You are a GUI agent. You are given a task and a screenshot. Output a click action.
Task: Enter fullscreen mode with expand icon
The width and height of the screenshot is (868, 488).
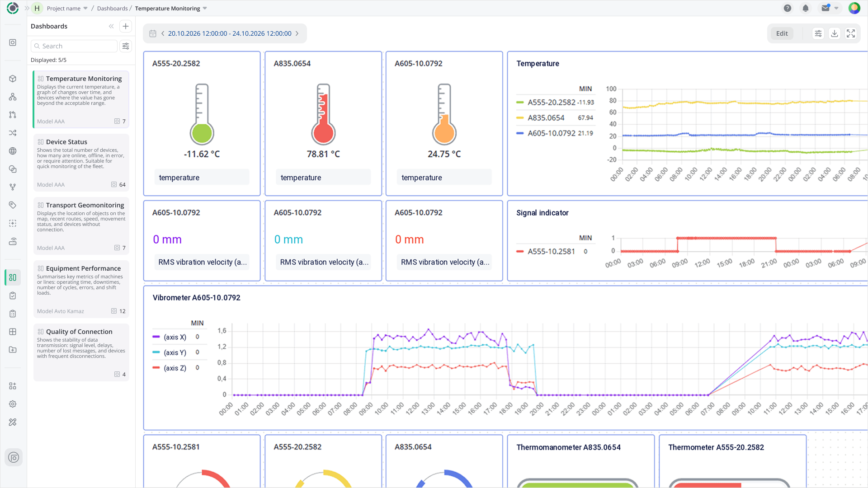point(851,33)
